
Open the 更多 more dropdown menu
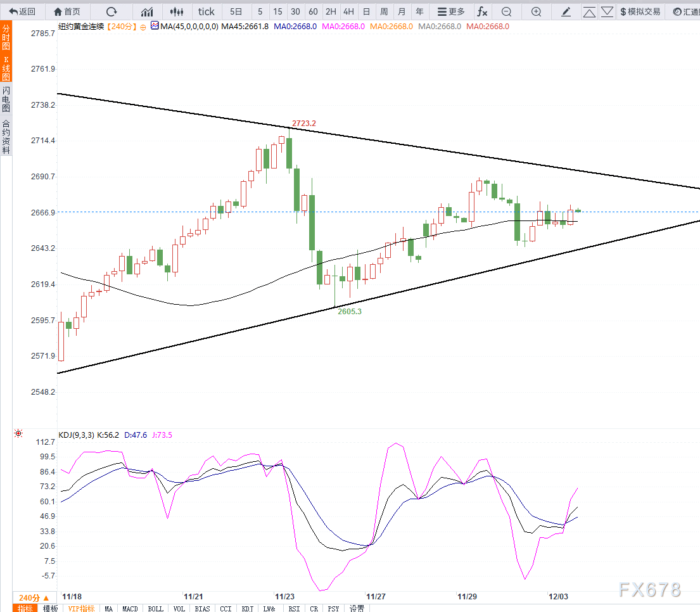pos(451,11)
